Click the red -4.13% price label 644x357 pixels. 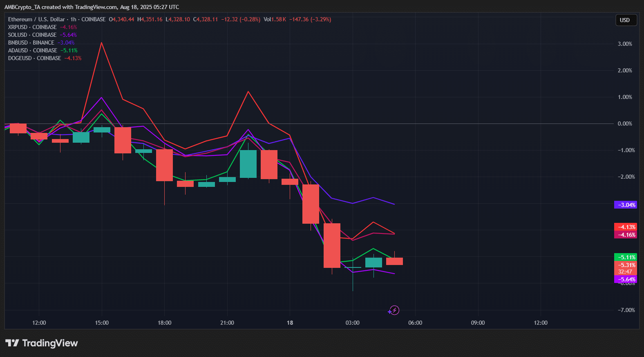[x=626, y=227]
